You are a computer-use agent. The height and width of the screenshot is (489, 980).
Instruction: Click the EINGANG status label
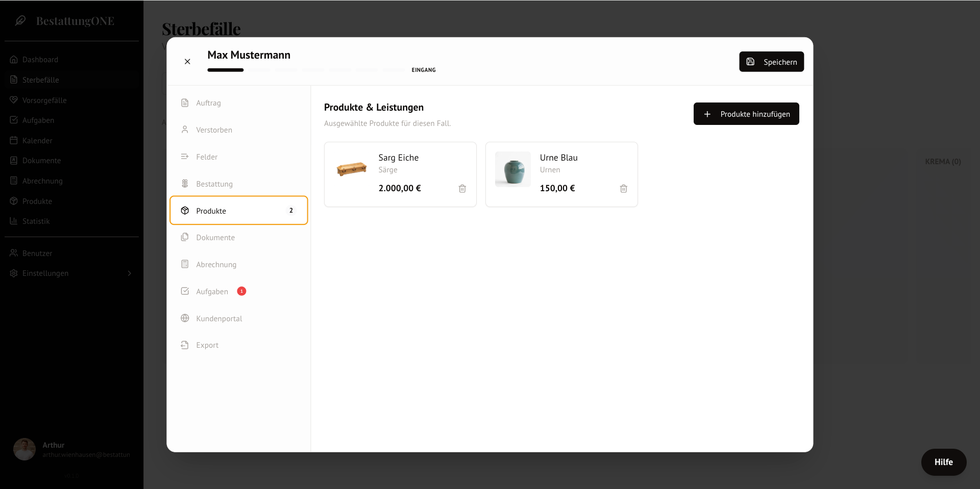coord(424,70)
